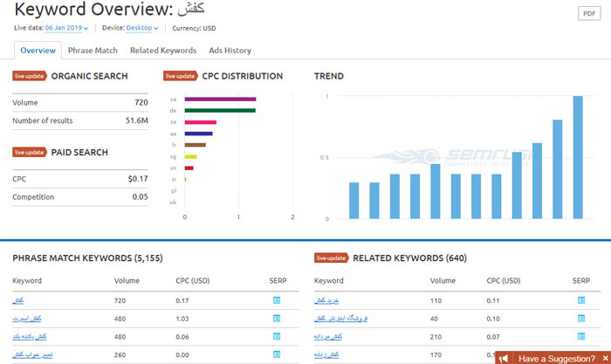Close the Have a Suggestion bar
This screenshot has height=364, width=611.
[605, 358]
